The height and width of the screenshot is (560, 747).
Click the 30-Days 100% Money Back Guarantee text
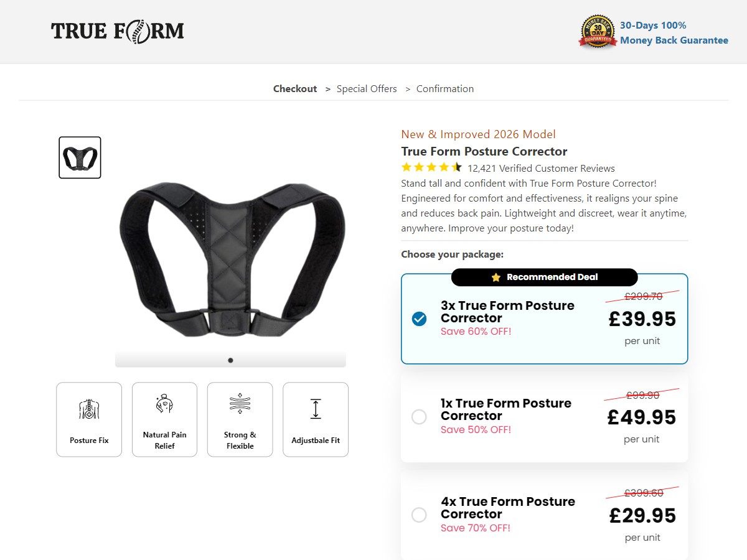674,33
